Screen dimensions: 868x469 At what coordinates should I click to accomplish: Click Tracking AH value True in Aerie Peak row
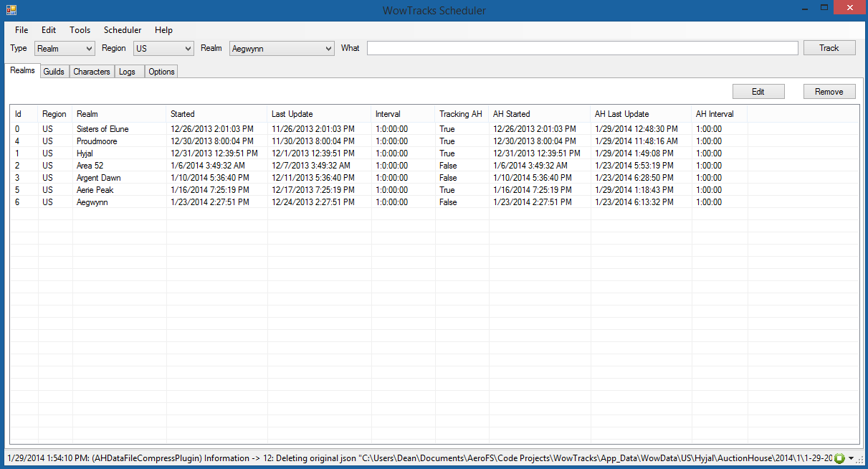tap(447, 190)
